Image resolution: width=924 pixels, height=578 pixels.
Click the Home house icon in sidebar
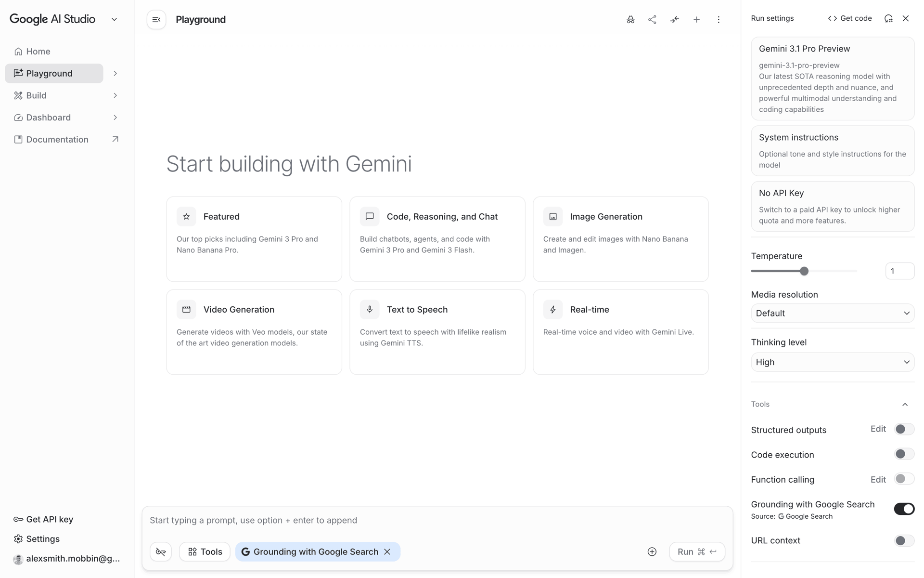18,52
